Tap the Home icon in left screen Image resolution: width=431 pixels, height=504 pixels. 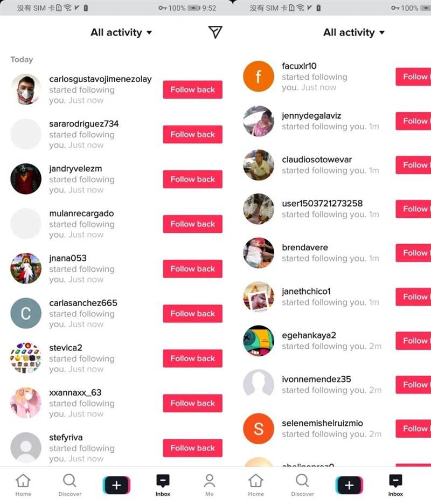click(x=23, y=480)
